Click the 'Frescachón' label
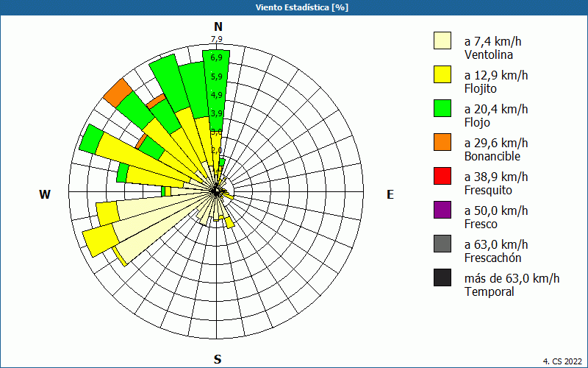Screen dimensions: 588x368 [492, 258]
